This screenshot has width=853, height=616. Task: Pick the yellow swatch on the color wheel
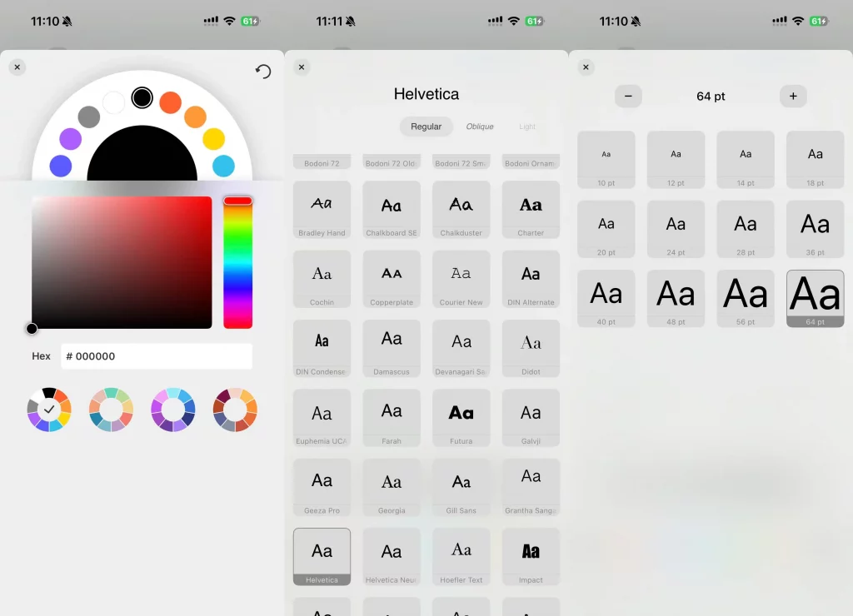coord(214,139)
